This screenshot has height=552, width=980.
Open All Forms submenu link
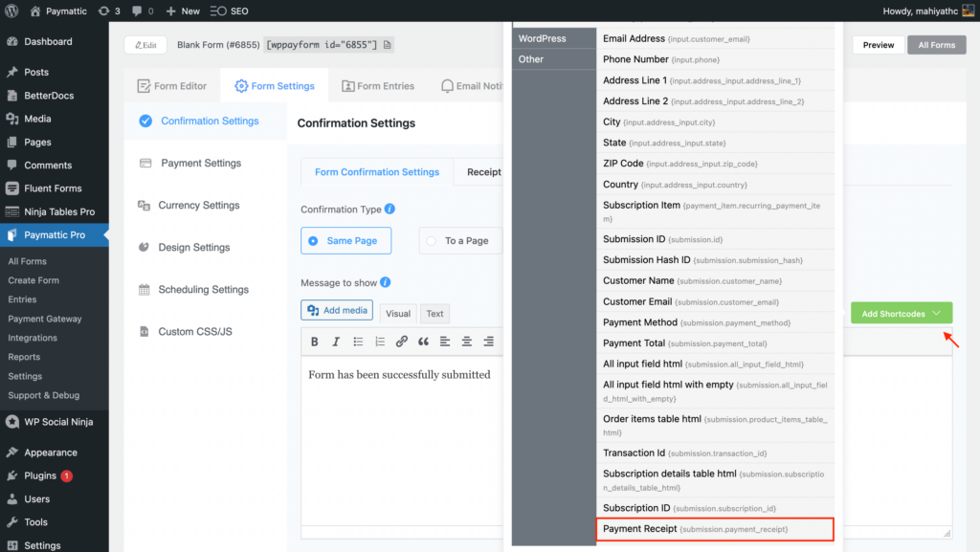pos(28,261)
